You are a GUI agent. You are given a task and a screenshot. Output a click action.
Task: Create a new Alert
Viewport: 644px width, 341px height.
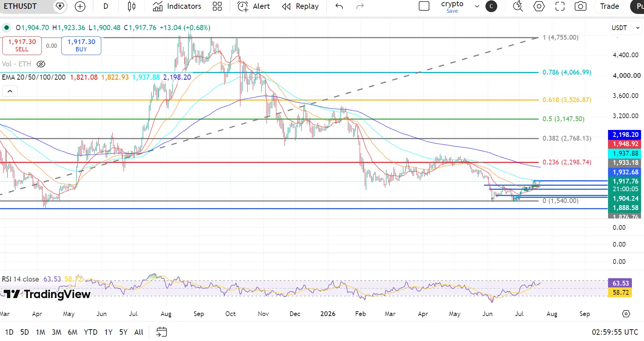[254, 6]
